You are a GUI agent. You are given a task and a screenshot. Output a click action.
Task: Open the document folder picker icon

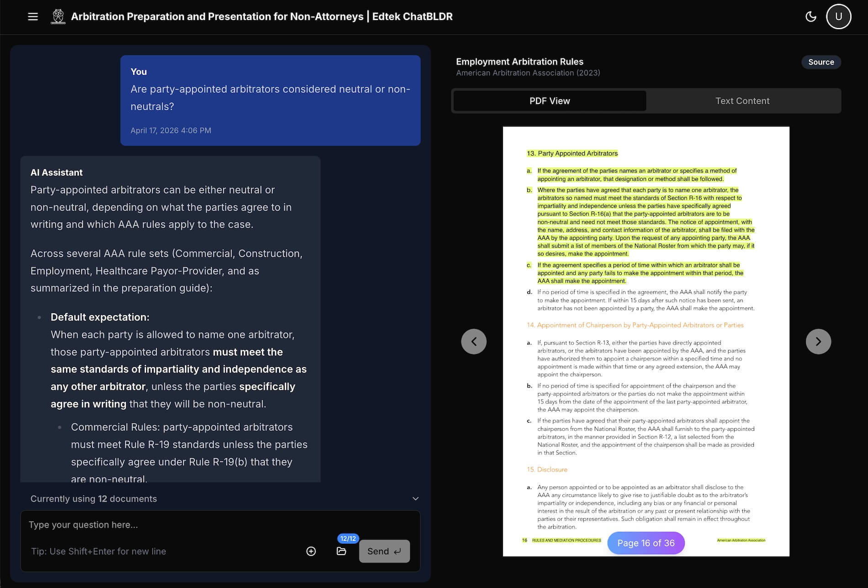pyautogui.click(x=341, y=551)
